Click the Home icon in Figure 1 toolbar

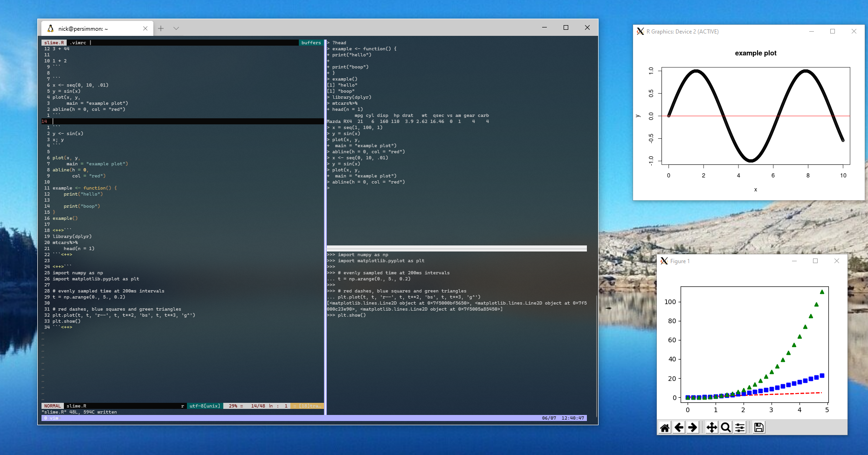pyautogui.click(x=665, y=428)
